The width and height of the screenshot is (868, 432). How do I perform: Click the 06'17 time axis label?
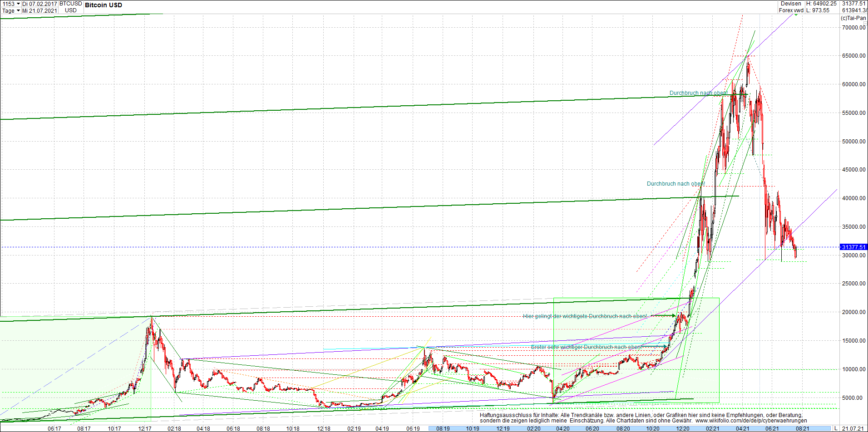tap(54, 428)
